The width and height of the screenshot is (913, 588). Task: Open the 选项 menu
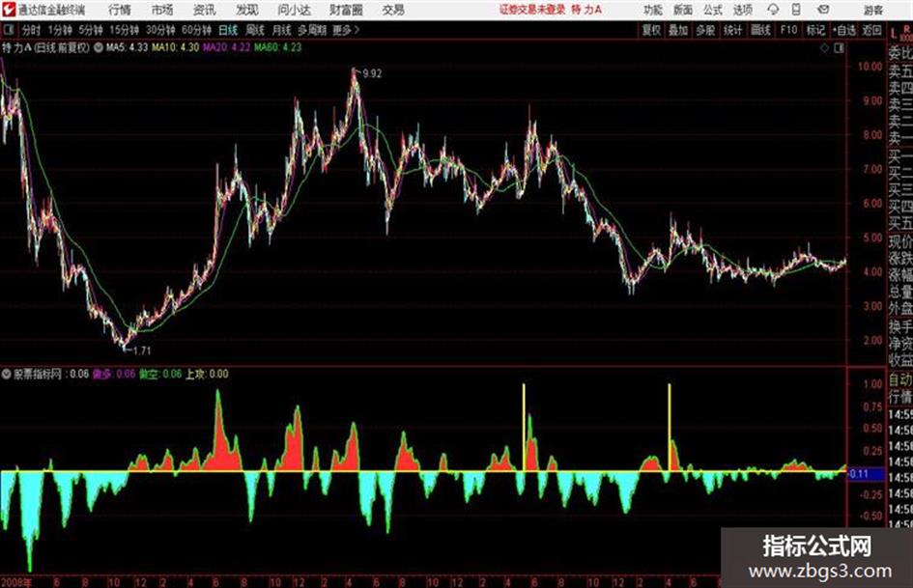click(x=742, y=10)
